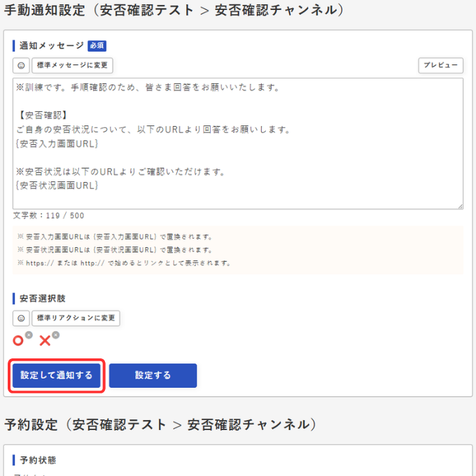Grab the text area resize handle
Screen dimensions: 476x476
click(x=460, y=206)
